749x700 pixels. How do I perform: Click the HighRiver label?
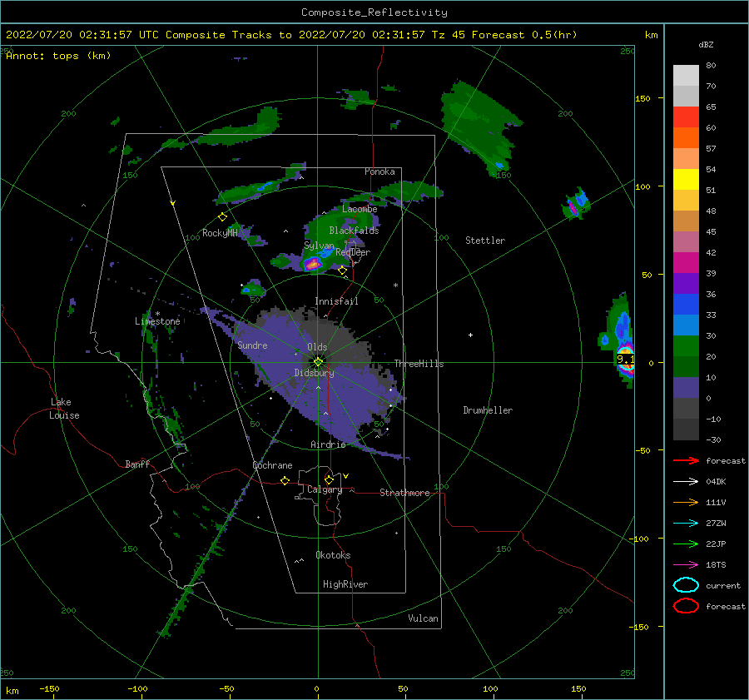(x=345, y=584)
